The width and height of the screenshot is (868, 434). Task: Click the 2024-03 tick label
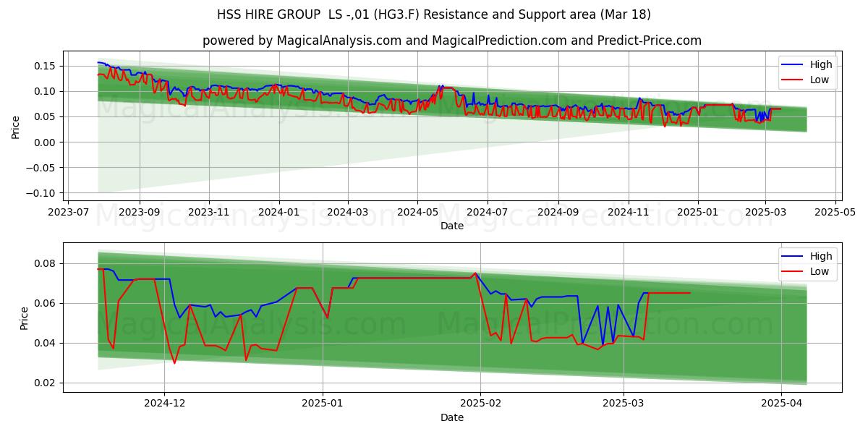tap(348, 213)
